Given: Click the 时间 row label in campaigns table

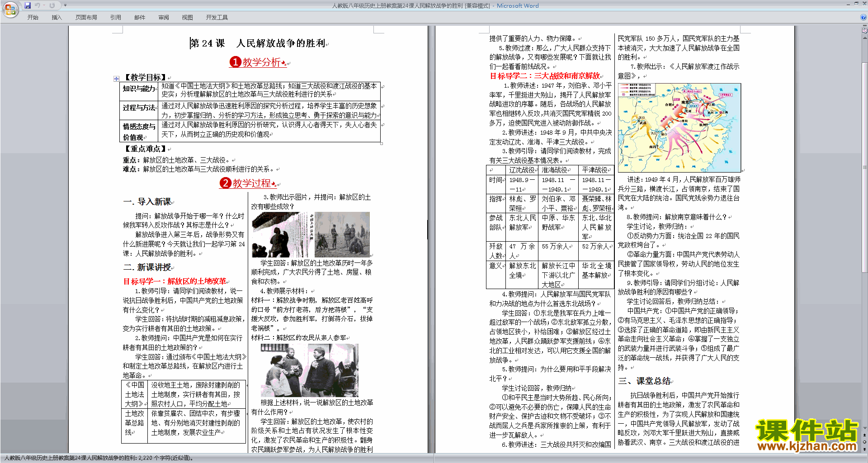Looking at the screenshot, I should point(496,184).
